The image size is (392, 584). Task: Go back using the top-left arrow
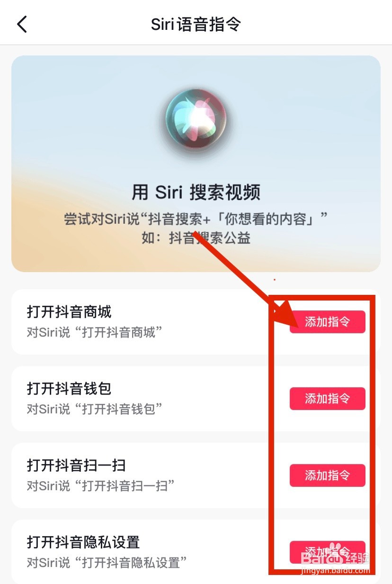22,24
